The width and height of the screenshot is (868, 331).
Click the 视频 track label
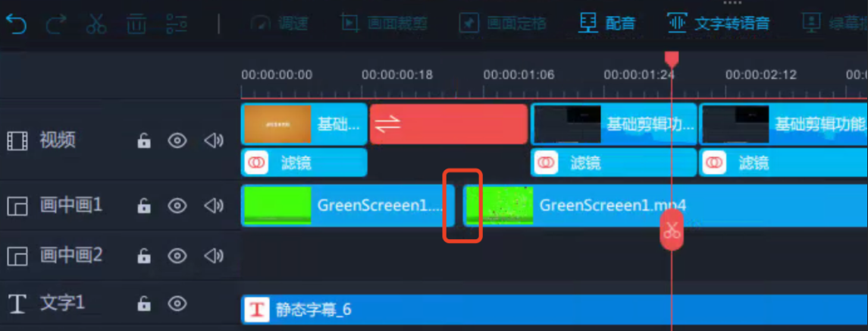point(58,141)
